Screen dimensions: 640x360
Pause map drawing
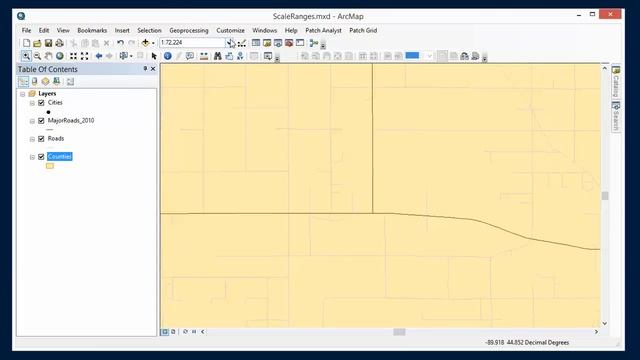(x=194, y=332)
